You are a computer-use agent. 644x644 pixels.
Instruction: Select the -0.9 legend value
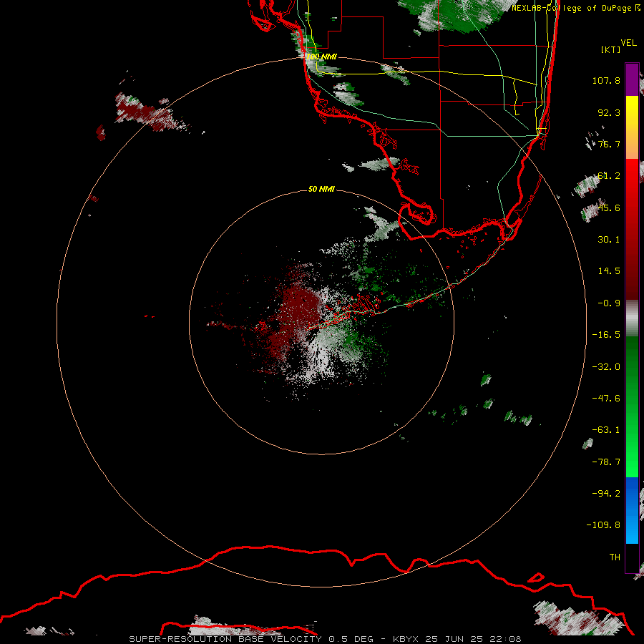[609, 303]
